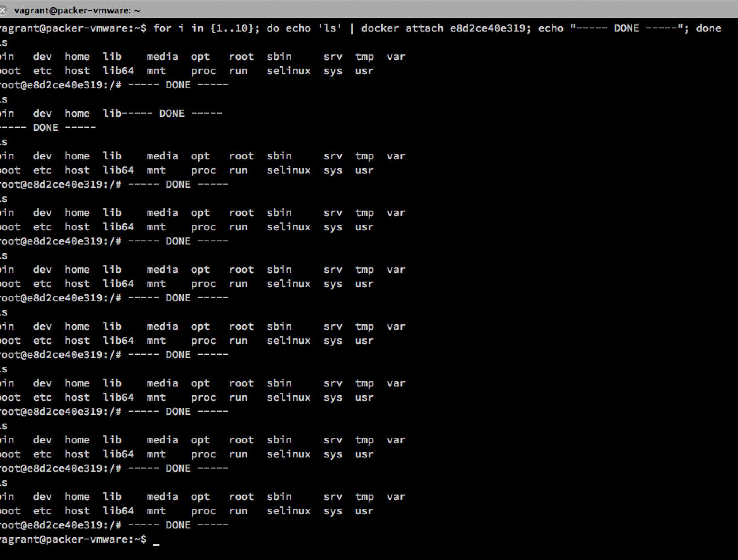738x560 pixels.
Task: Click var in the last ls output
Action: pyautogui.click(x=396, y=497)
